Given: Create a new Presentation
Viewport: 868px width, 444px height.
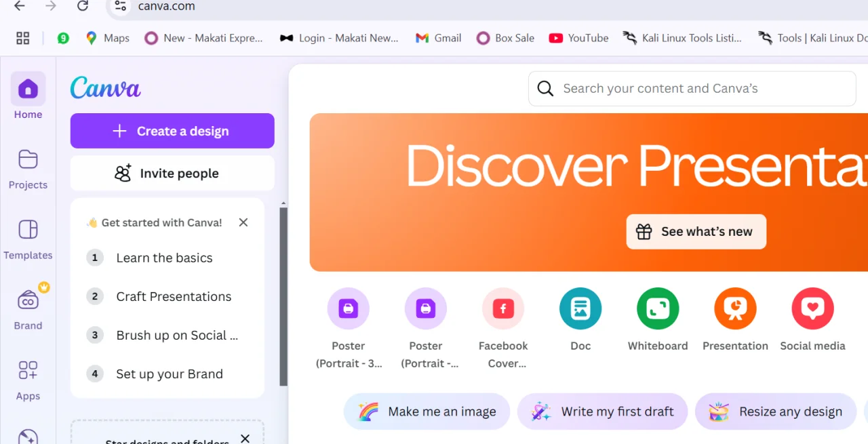Looking at the screenshot, I should pyautogui.click(x=735, y=320).
